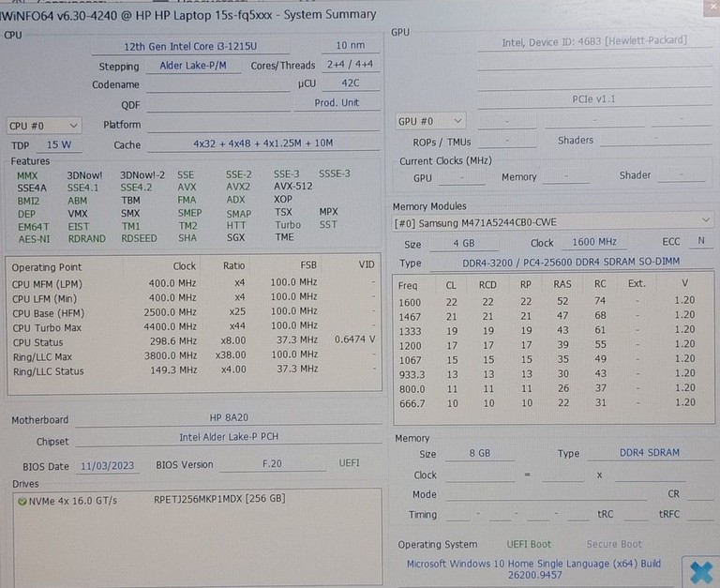
Task: Click the 1467 frequency timing row
Action: tap(553, 316)
